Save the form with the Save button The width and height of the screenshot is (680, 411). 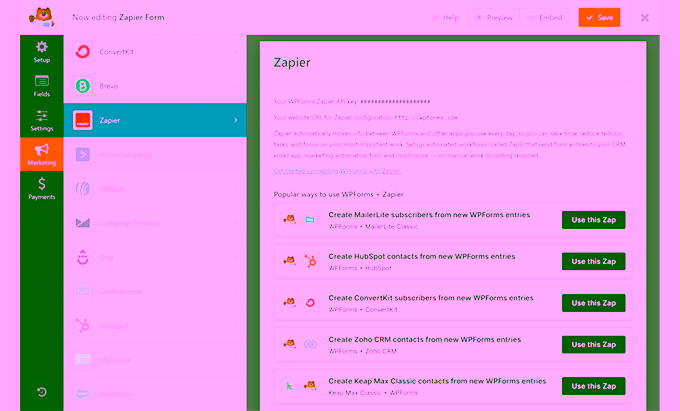coord(599,17)
